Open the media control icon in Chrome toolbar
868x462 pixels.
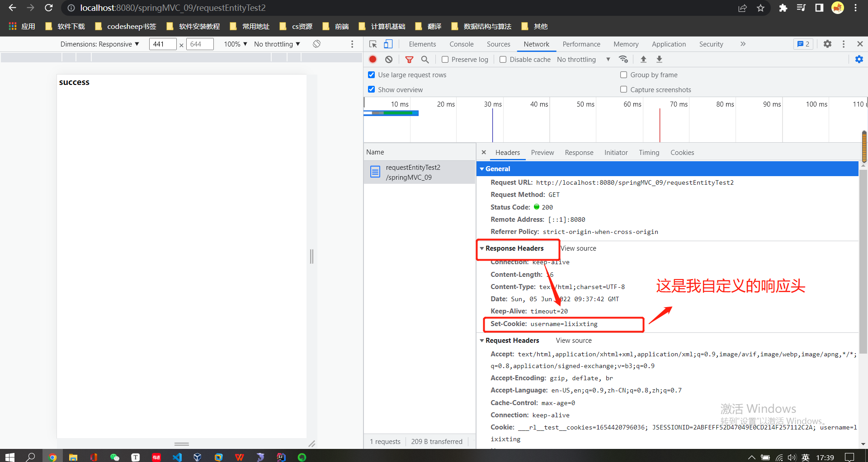[x=801, y=8]
